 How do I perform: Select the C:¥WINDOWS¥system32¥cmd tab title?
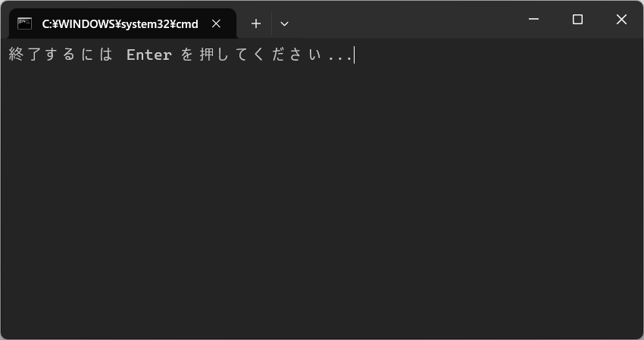click(x=120, y=23)
